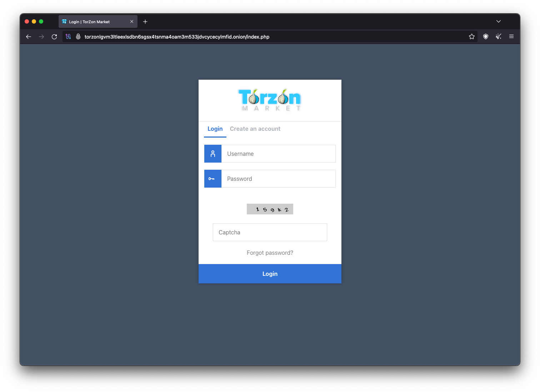Screen dimensions: 540x392
Task: Click the onion URL in address bar
Action: [177, 37]
